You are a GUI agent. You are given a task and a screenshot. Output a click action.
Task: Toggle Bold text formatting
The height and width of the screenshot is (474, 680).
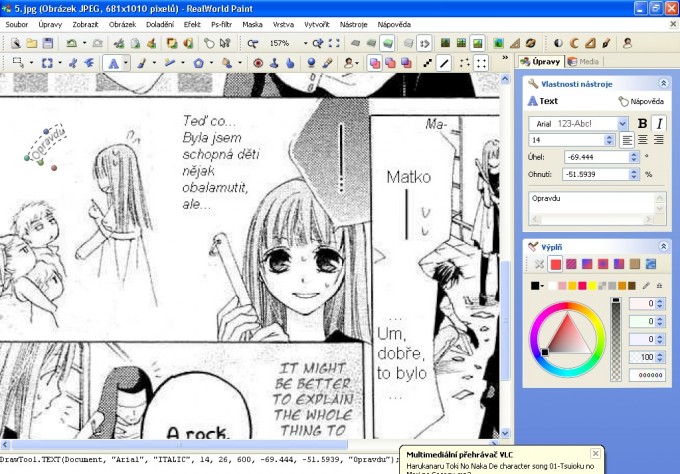coord(642,124)
